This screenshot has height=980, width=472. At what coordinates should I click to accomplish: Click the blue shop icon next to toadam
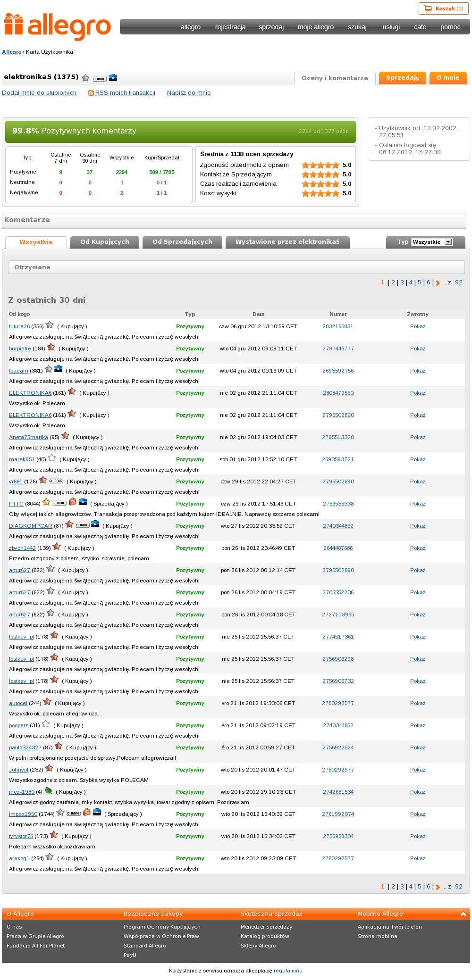(x=59, y=369)
